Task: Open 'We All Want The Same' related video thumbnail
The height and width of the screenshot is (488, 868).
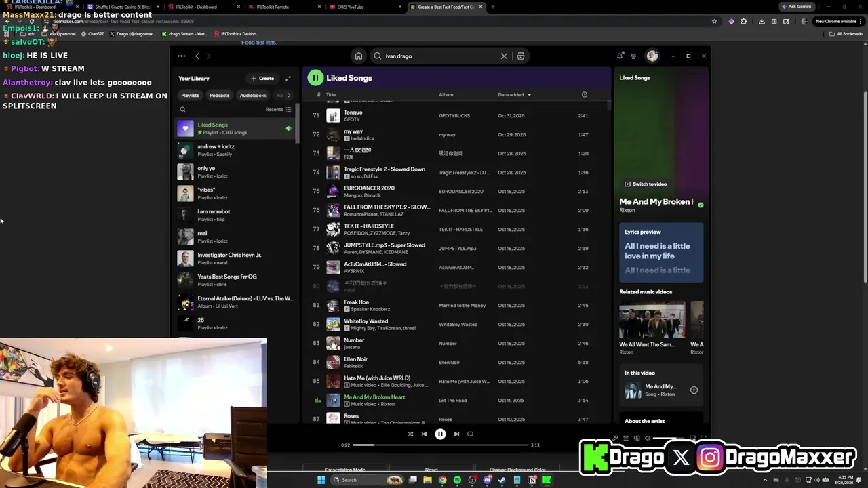Action: tap(652, 321)
